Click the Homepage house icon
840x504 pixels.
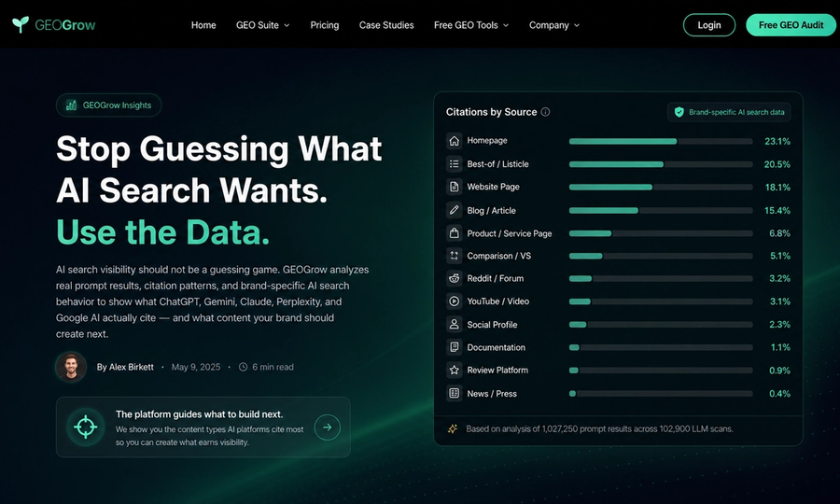tap(454, 141)
